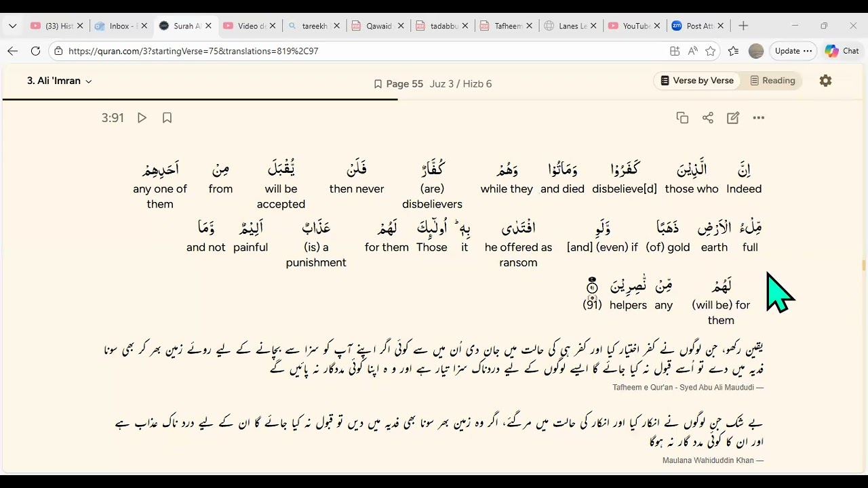Share verse 3:91

[708, 118]
